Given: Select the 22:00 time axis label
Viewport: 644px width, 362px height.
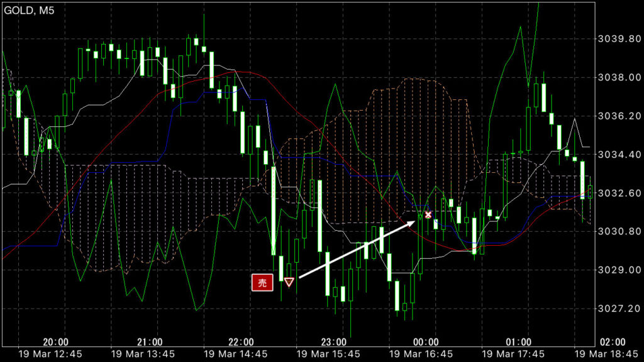Looking at the screenshot, I should (241, 342).
